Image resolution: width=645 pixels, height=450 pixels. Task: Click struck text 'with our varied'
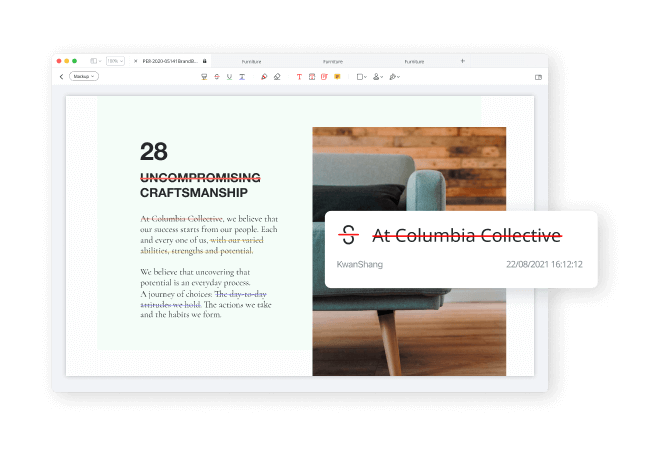tap(237, 240)
